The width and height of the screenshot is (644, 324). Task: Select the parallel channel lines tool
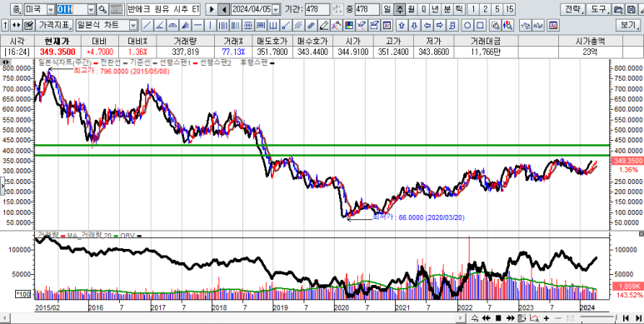point(298,26)
